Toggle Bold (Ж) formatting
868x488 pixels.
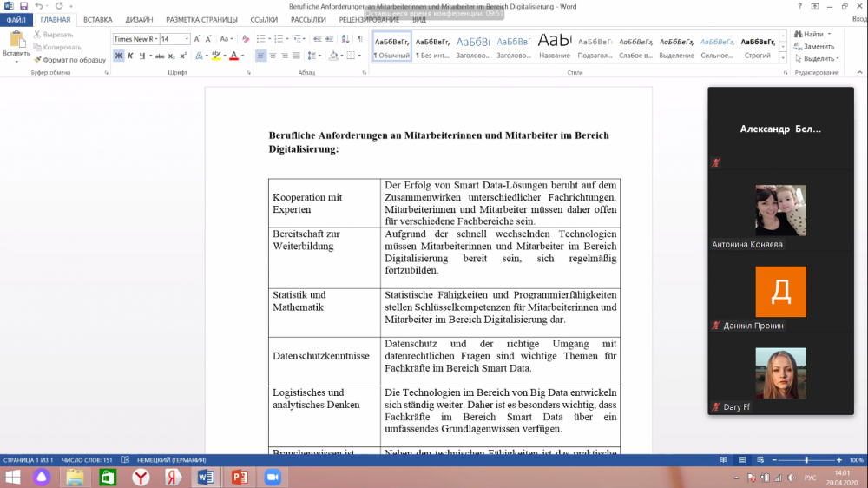coord(118,56)
